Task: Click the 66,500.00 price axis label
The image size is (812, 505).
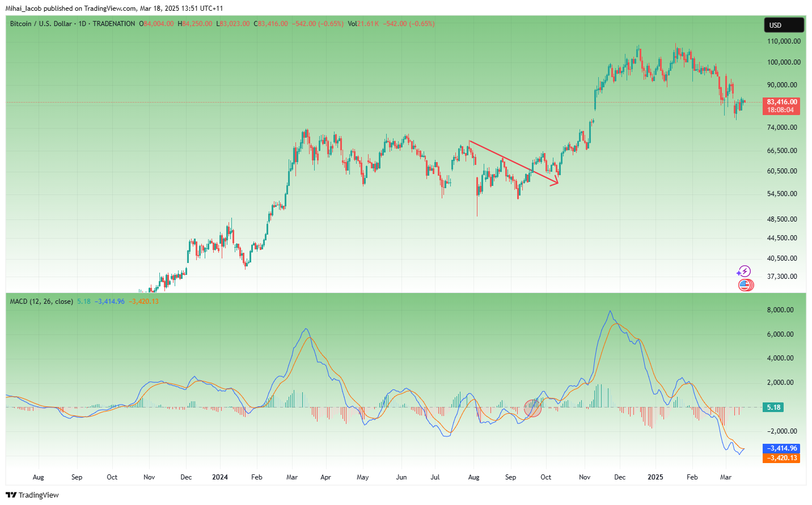Action: (782, 151)
